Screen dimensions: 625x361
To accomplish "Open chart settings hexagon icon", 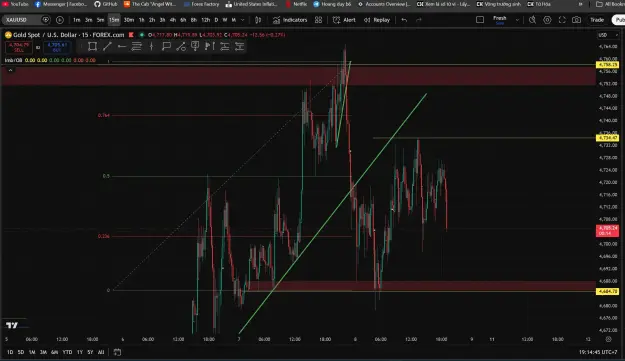I will [x=547, y=20].
